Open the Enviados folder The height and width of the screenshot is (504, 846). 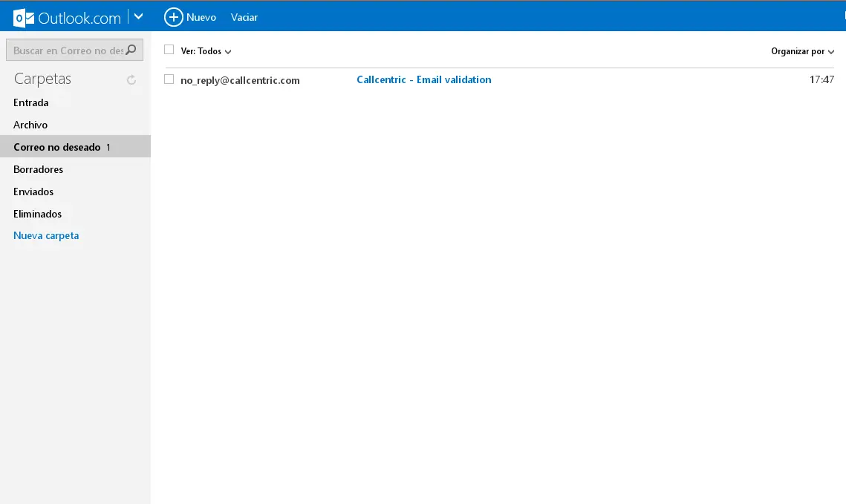click(x=33, y=192)
